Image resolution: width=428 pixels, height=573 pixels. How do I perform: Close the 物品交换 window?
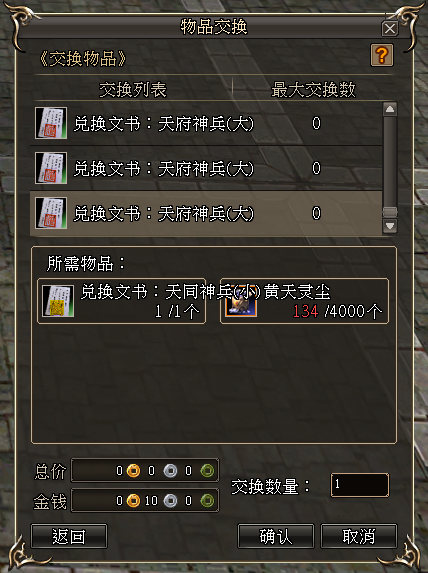click(x=390, y=29)
